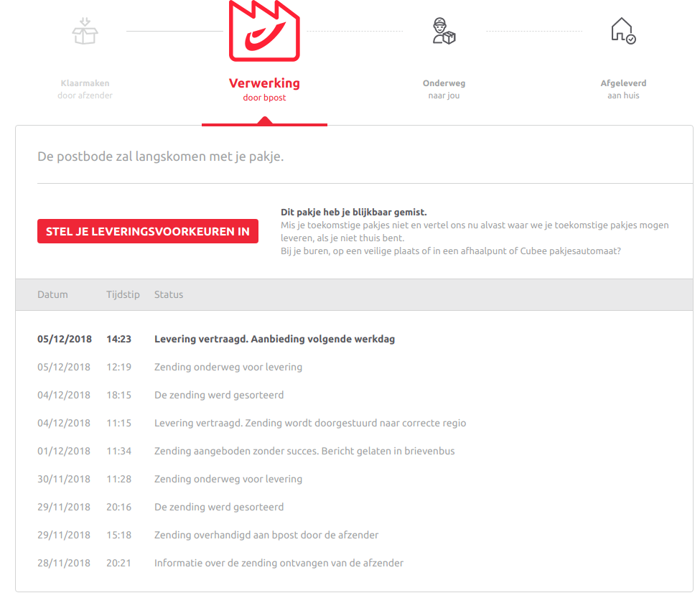Screen dimensions: 700x598
Task: Click the courier holding parcel icon
Action: pyautogui.click(x=444, y=32)
